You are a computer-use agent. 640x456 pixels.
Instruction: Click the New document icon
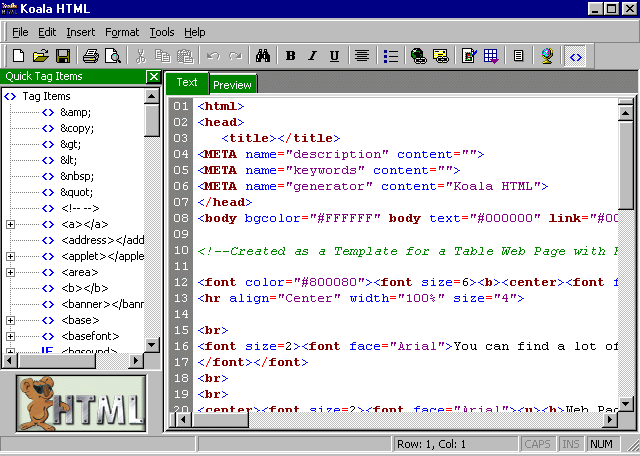tap(18, 56)
